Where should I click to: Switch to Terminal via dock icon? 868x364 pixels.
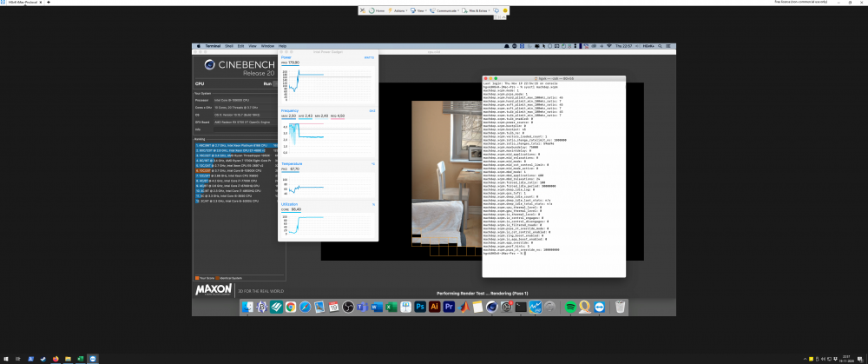521,307
